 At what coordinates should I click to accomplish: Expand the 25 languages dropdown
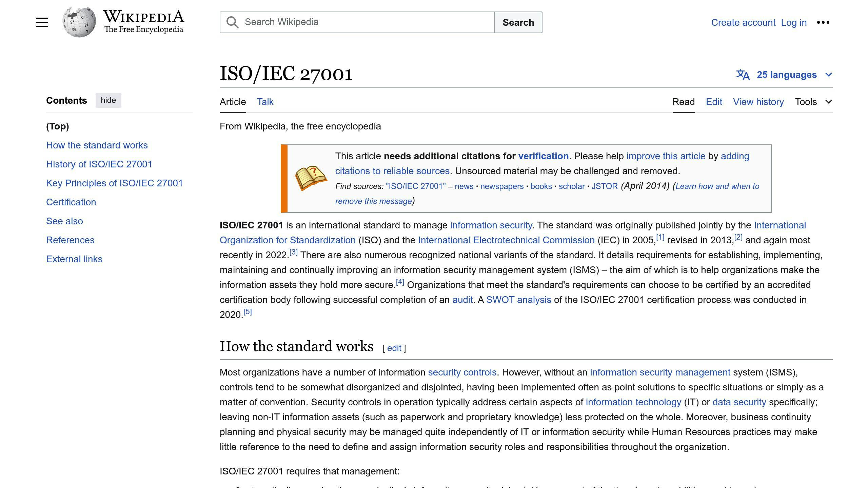pyautogui.click(x=787, y=75)
